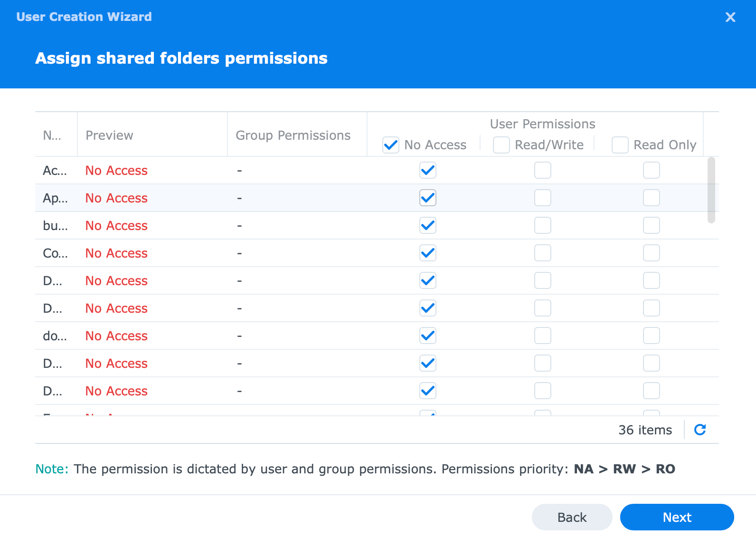Click the red No Access preview in do... row
This screenshot has width=756, height=538.
(116, 336)
